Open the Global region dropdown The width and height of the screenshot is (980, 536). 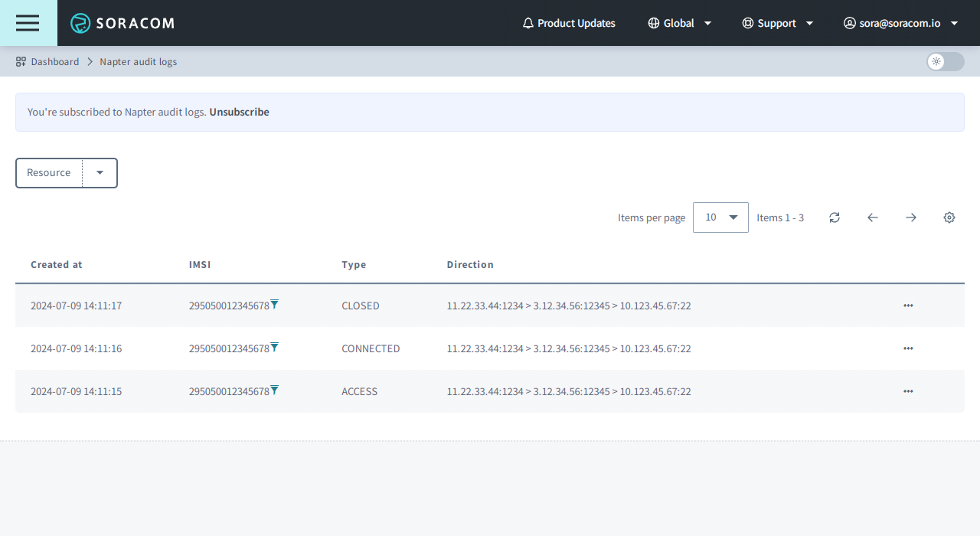pyautogui.click(x=680, y=23)
